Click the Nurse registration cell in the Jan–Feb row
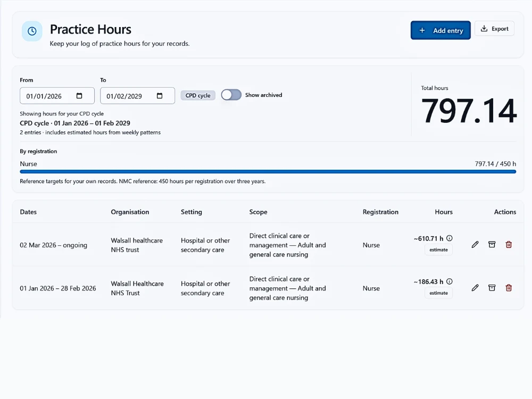Image resolution: width=532 pixels, height=399 pixels. (x=371, y=288)
